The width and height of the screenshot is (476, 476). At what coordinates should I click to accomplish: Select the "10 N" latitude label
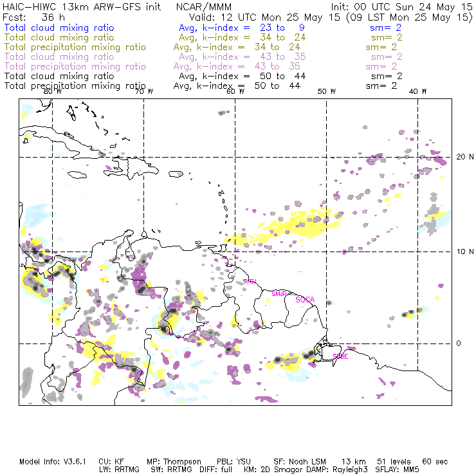point(465,252)
